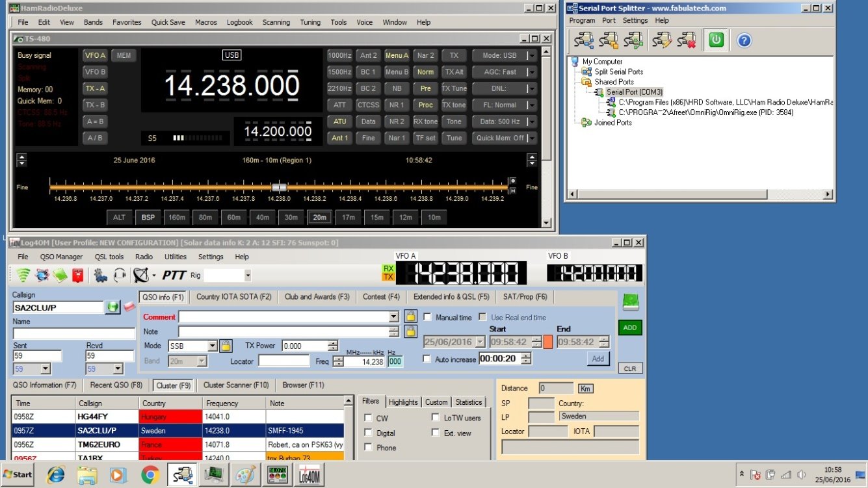Check the Digital filter checkbox

369,433
